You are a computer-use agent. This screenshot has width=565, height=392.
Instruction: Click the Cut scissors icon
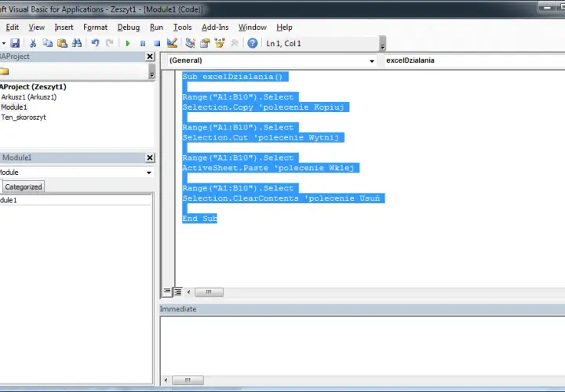pyautogui.click(x=33, y=43)
